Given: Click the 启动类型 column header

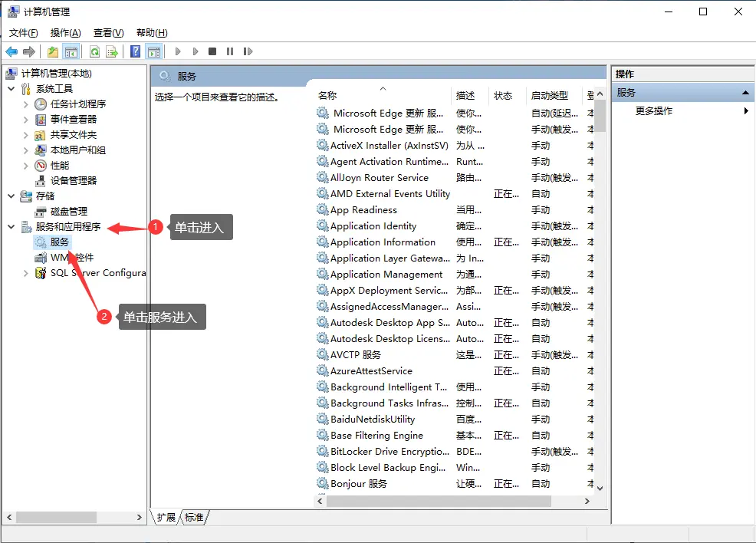Looking at the screenshot, I should tap(554, 95).
